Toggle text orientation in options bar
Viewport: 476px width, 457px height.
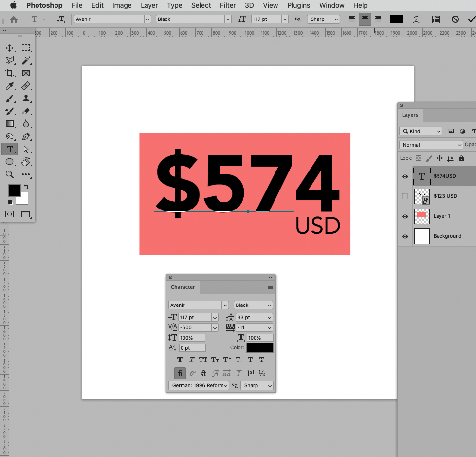click(61, 19)
